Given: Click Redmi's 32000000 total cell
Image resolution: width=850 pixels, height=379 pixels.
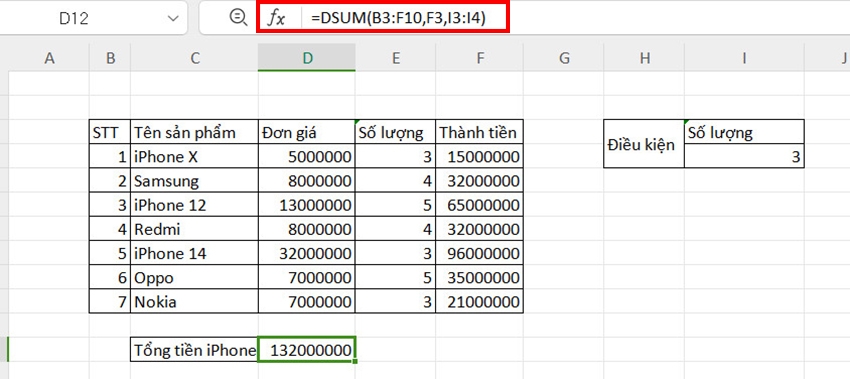Looking at the screenshot, I should pos(480,229).
